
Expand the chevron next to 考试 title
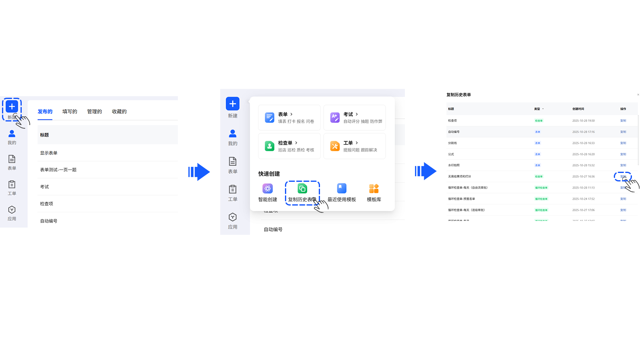357,114
